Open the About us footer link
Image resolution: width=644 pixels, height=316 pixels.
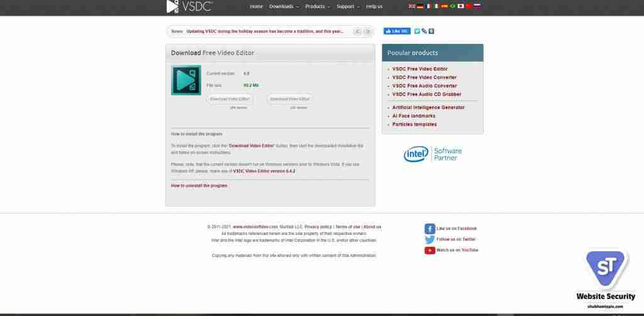[x=372, y=227]
